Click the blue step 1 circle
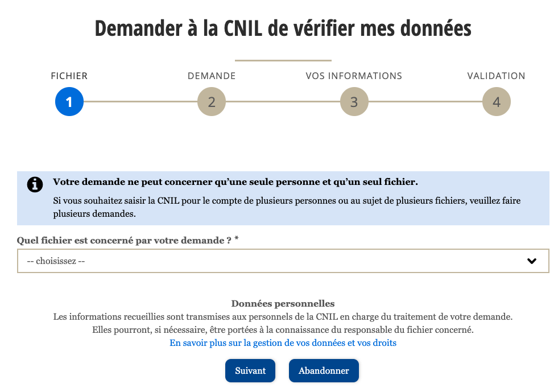The width and height of the screenshot is (558, 392). pyautogui.click(x=69, y=102)
